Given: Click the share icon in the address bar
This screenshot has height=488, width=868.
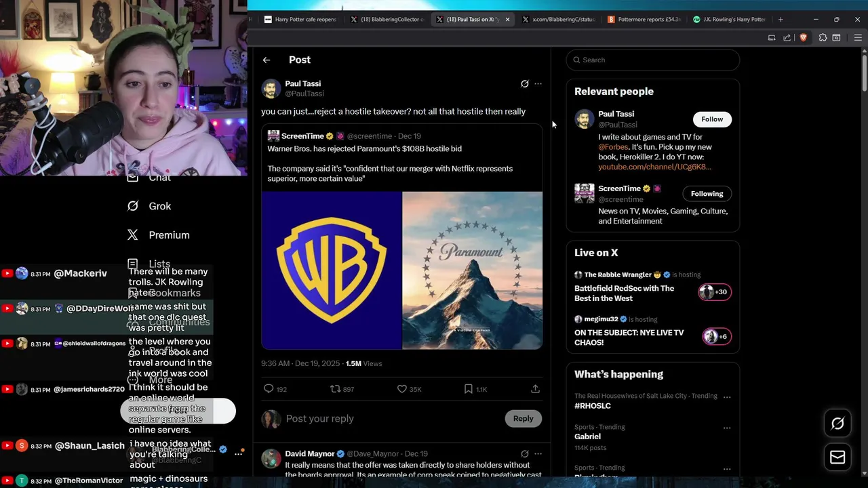Looking at the screenshot, I should (787, 38).
